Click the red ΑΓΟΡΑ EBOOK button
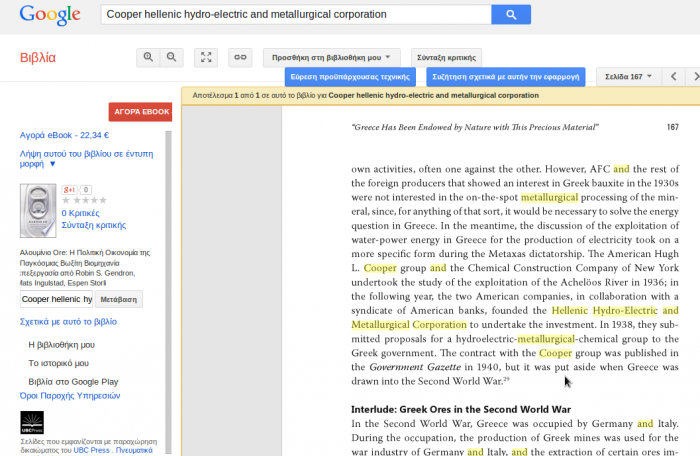 pos(140,112)
